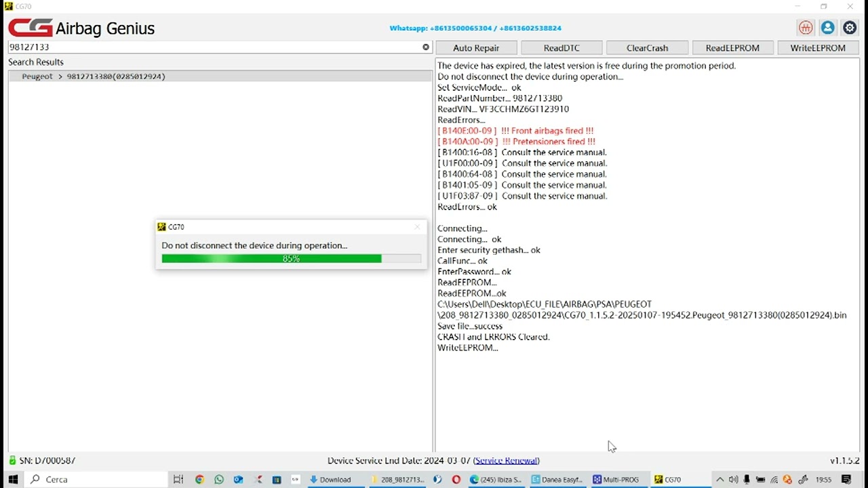Screen dimensions: 868x488
Task: Launch Google Chrome from the taskbar
Action: pyautogui.click(x=199, y=479)
